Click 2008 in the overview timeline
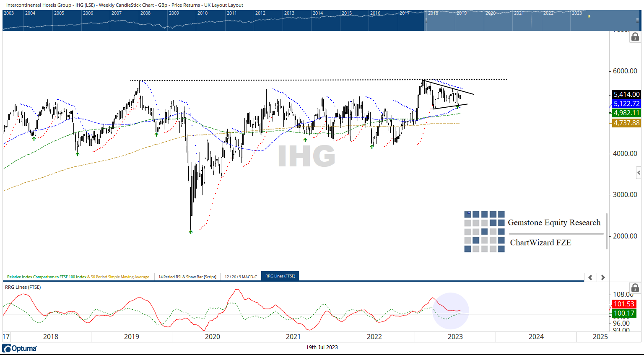 pos(145,13)
